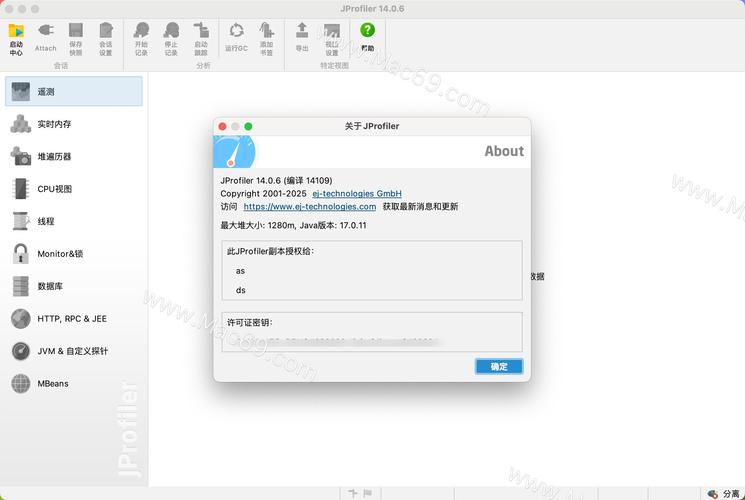Screen dimensions: 745x500
Task: Click the 启动中心 Start Center icon
Action: 16,36
